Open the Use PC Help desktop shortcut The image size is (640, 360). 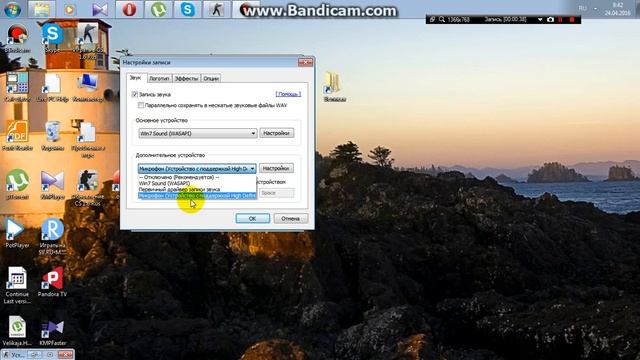click(52, 87)
